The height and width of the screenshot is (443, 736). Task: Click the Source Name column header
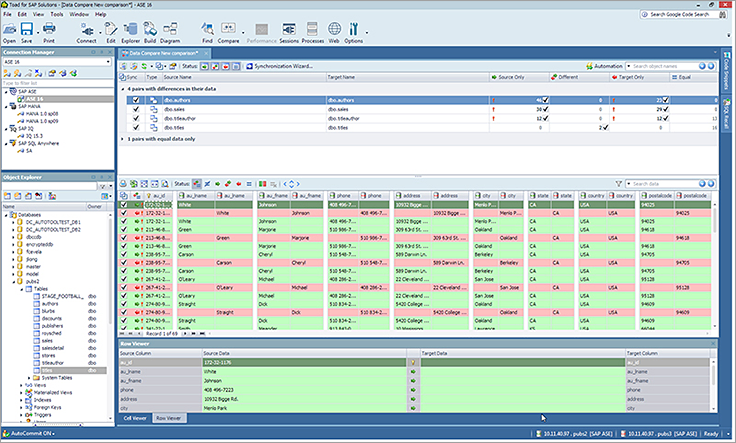[244, 77]
